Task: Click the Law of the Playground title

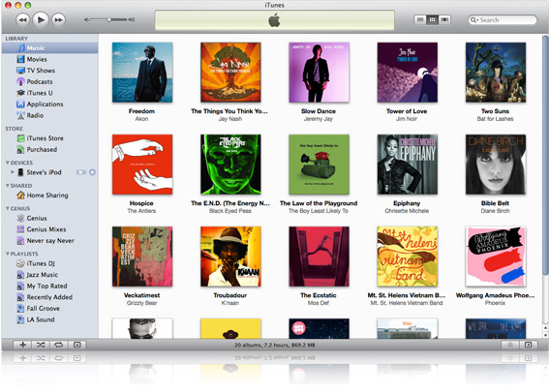Action: pos(319,203)
